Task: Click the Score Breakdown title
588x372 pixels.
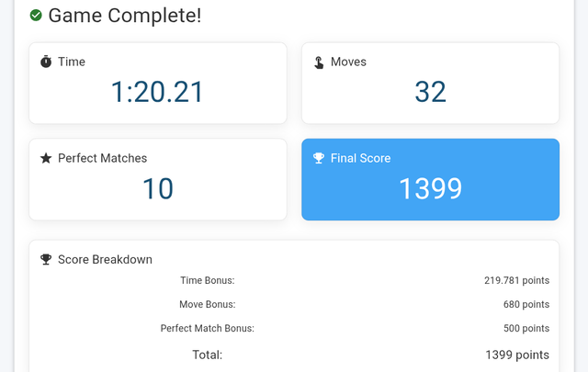Action: point(105,260)
